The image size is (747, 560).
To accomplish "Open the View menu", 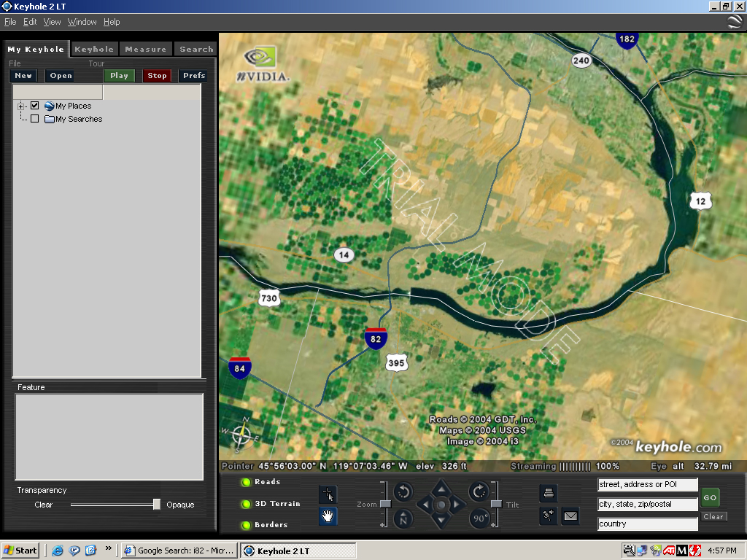I will [x=52, y=22].
